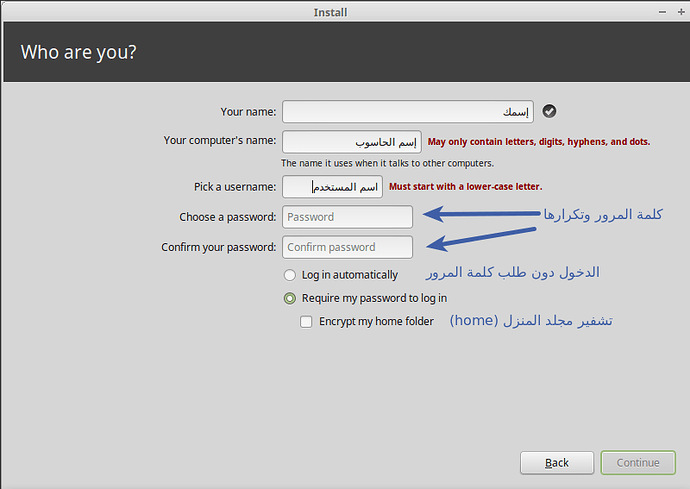This screenshot has height=489, width=690.
Task: Click the 'May only contain letters' error text
Action: [x=539, y=142]
